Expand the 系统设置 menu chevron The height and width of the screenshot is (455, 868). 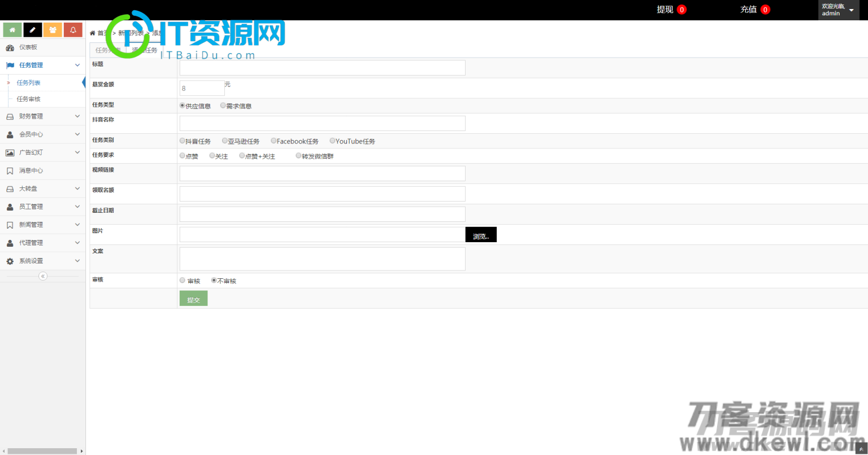tap(77, 261)
